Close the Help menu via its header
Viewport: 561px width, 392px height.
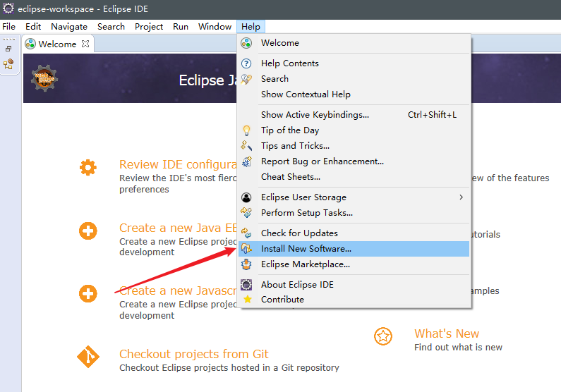pyautogui.click(x=251, y=27)
